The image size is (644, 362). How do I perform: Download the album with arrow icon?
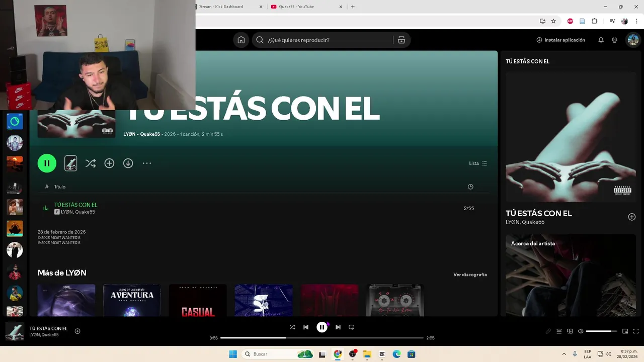click(128, 163)
